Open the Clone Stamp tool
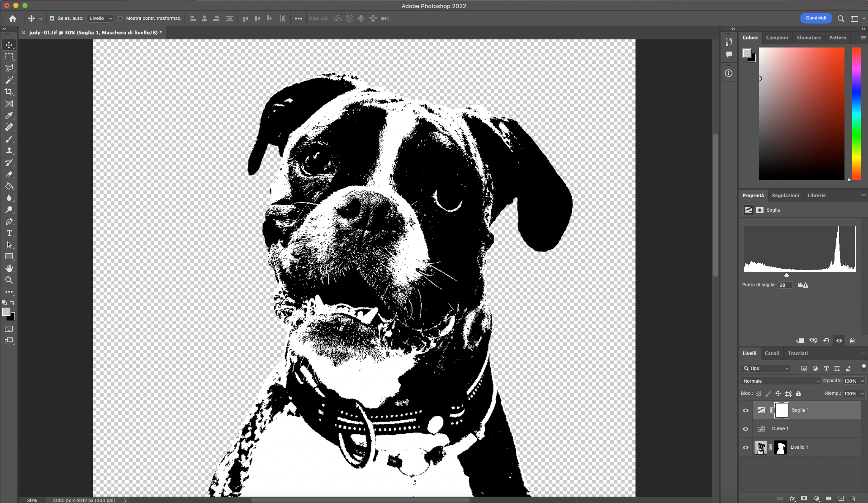868x503 pixels. click(9, 151)
